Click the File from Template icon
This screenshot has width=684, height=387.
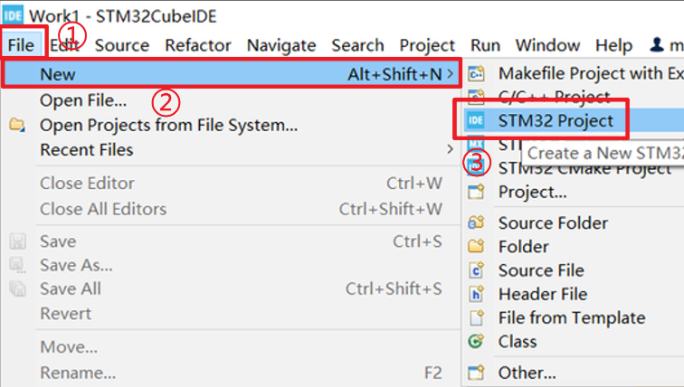pyautogui.click(x=476, y=318)
